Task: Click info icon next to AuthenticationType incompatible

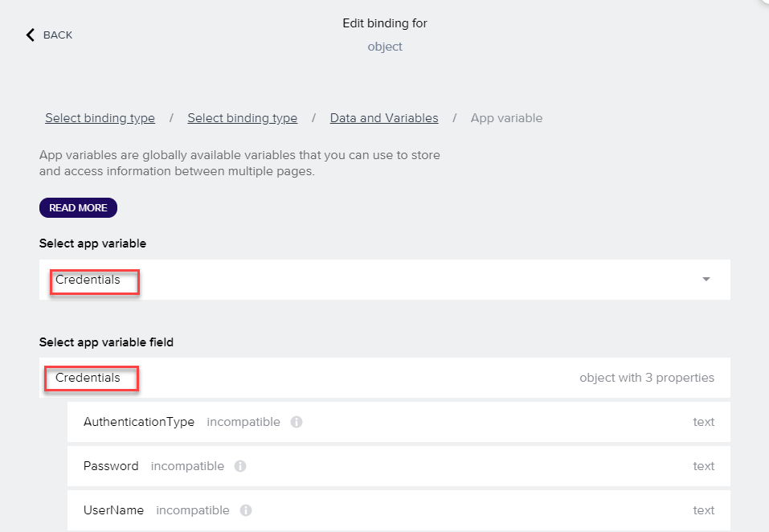Action: tap(296, 422)
